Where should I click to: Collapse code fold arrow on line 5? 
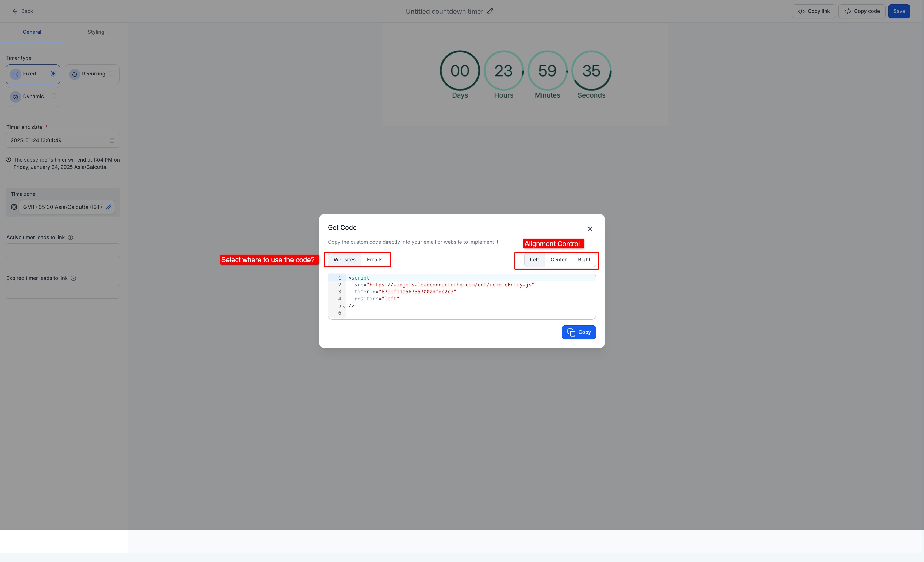344,307
